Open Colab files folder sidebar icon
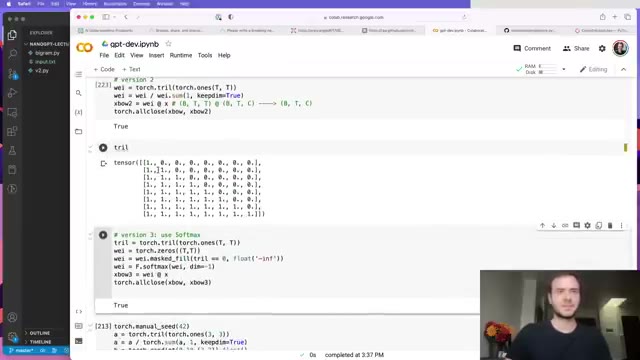The width and height of the screenshot is (640, 360). click(79, 131)
